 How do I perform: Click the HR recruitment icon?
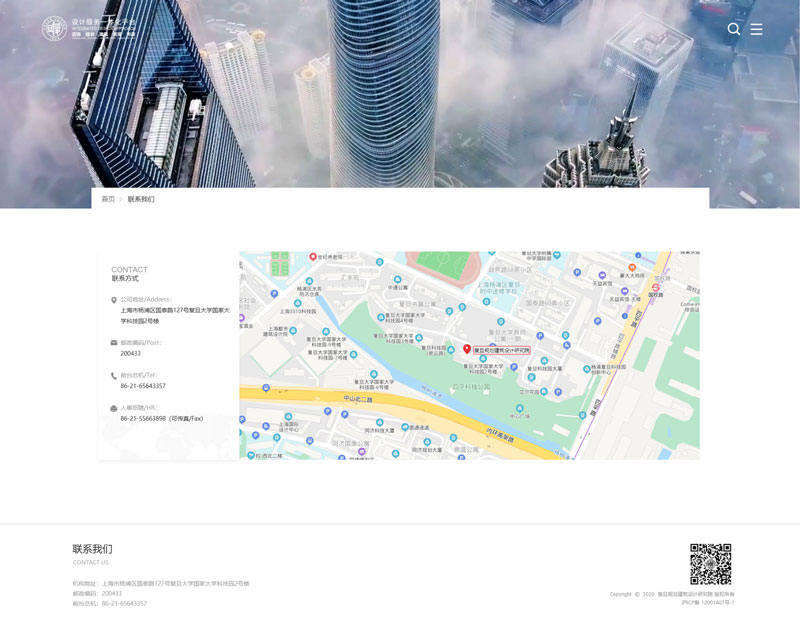point(114,408)
